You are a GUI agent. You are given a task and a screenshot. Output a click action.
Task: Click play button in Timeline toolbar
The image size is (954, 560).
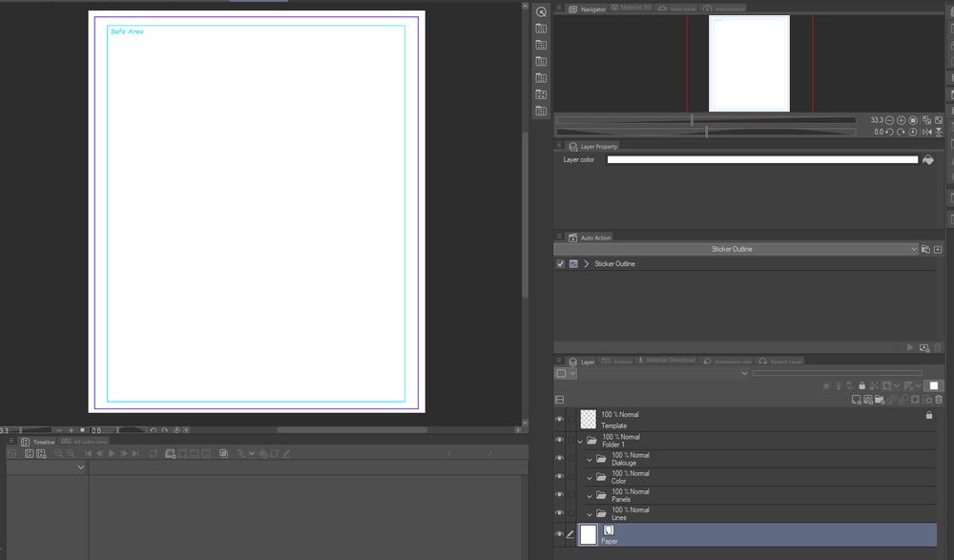pos(112,453)
